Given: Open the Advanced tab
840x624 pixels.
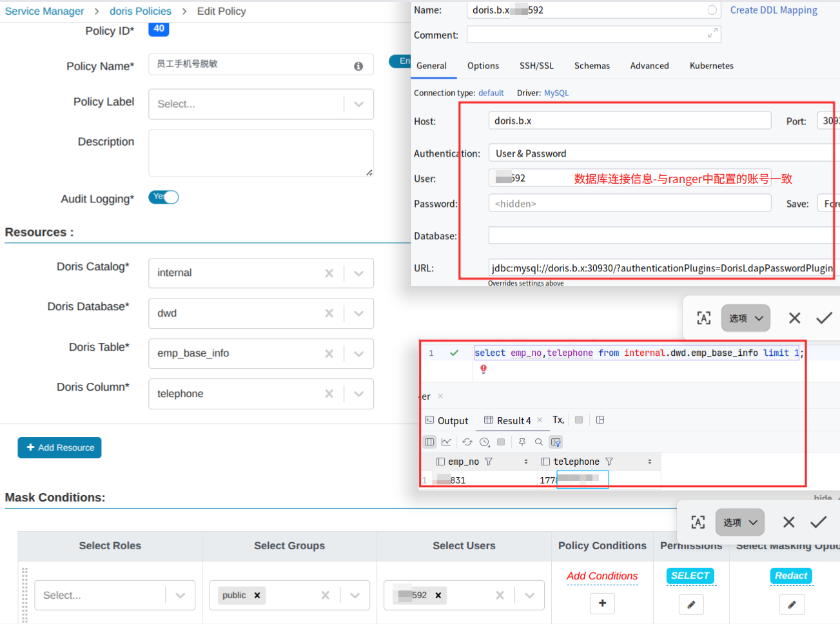Looking at the screenshot, I should 649,66.
